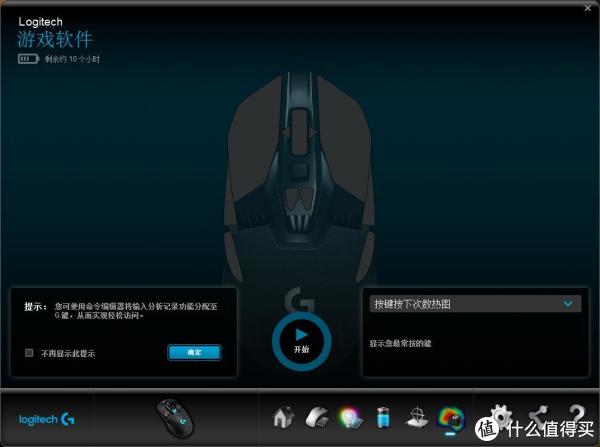Click the battery level indicator icon
This screenshot has height=447, width=600.
(28, 59)
